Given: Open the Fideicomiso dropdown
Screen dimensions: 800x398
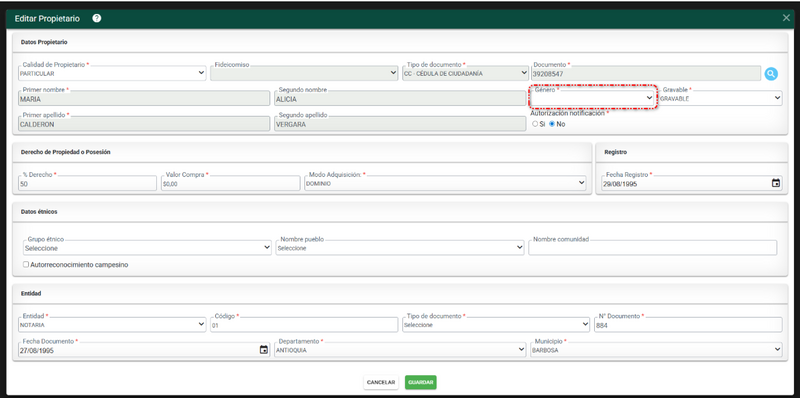Looking at the screenshot, I should point(304,73).
